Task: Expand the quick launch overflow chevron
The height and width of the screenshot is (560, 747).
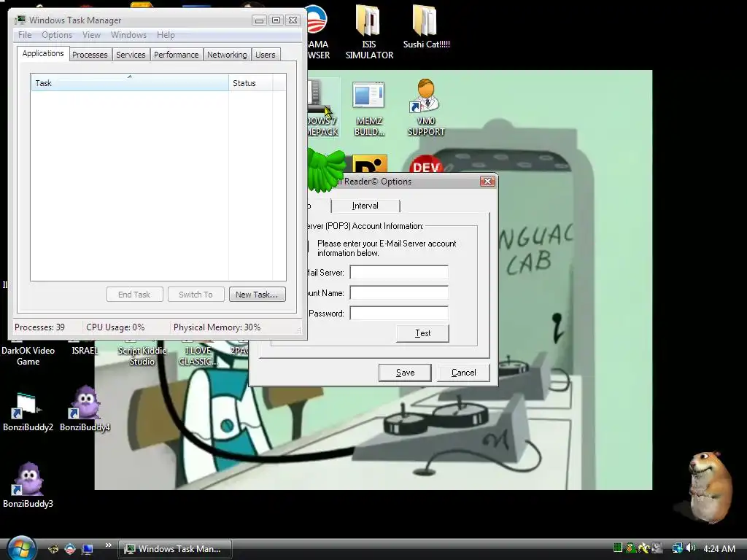Action: (x=109, y=545)
